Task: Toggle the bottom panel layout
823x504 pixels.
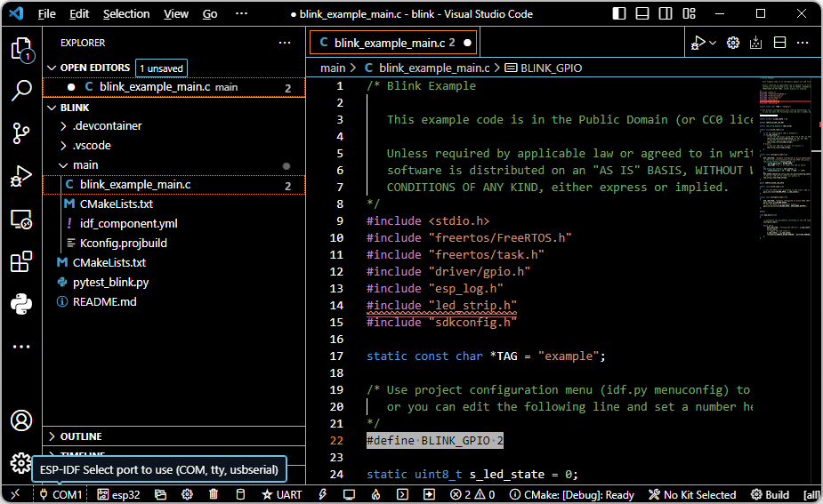Action: coord(642,13)
